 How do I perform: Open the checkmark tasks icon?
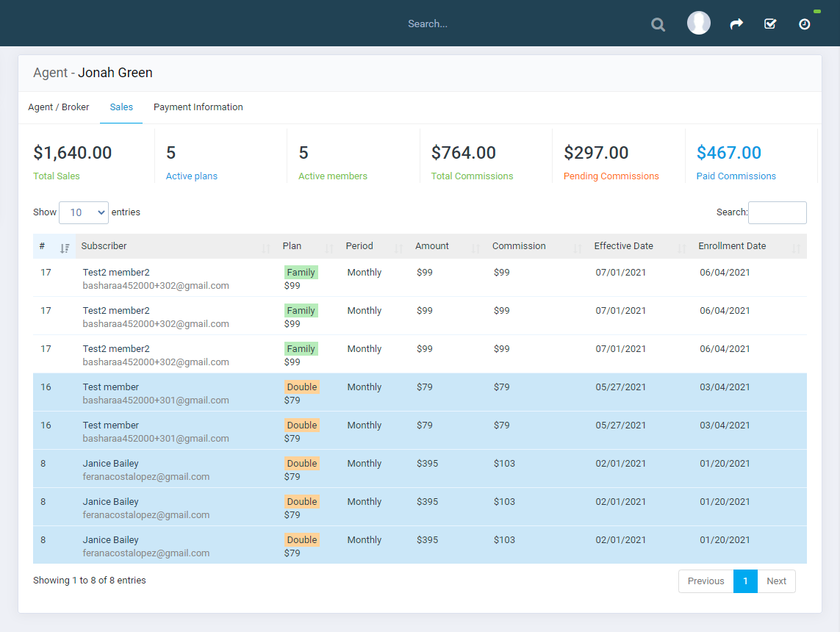[x=770, y=24]
